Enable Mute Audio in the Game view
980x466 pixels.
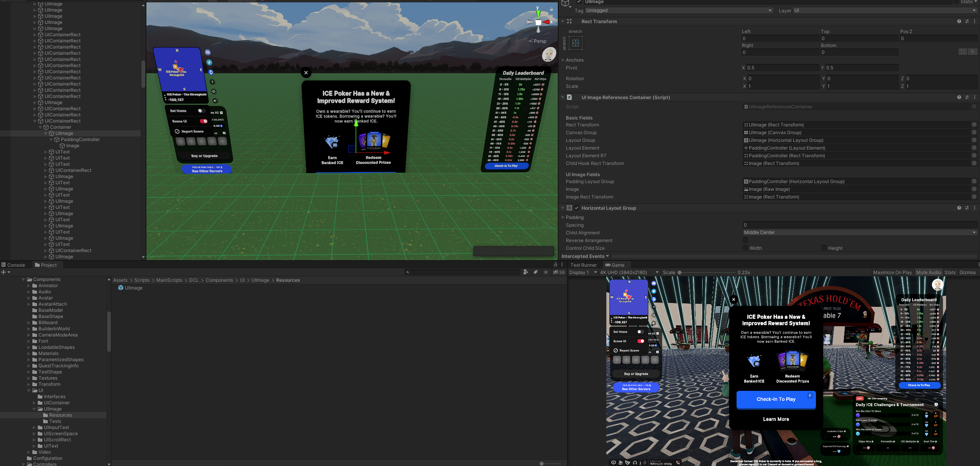[x=928, y=272]
